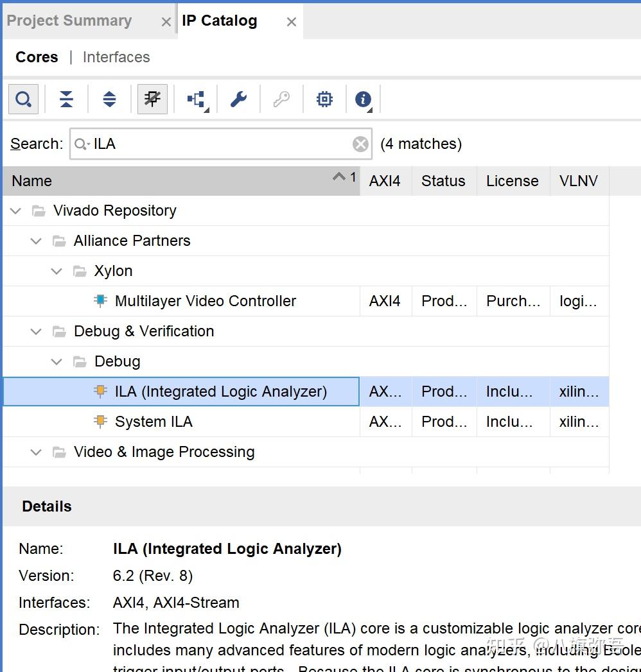Image resolution: width=641 pixels, height=672 pixels.
Task: Collapse the Vivado Repository node
Action: (x=16, y=211)
